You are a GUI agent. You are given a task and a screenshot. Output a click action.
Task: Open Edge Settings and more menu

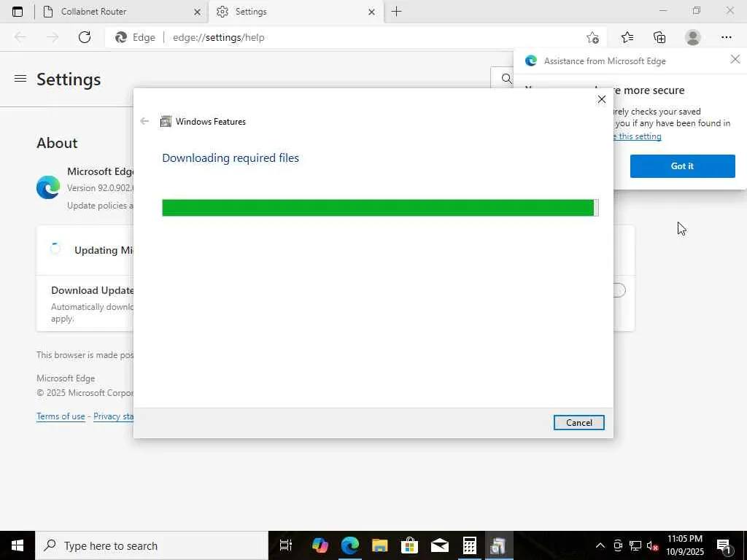726,37
